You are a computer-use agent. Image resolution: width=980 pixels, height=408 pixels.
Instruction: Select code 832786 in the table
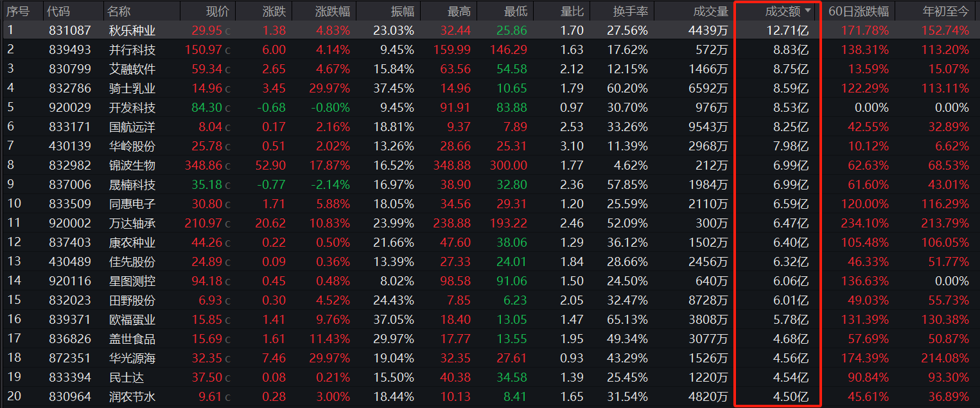pos(70,88)
